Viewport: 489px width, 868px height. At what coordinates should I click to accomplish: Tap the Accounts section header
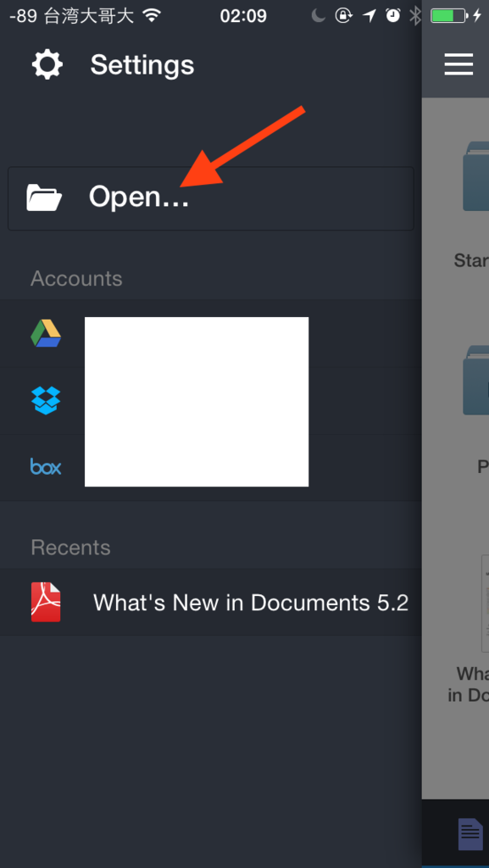pyautogui.click(x=76, y=278)
